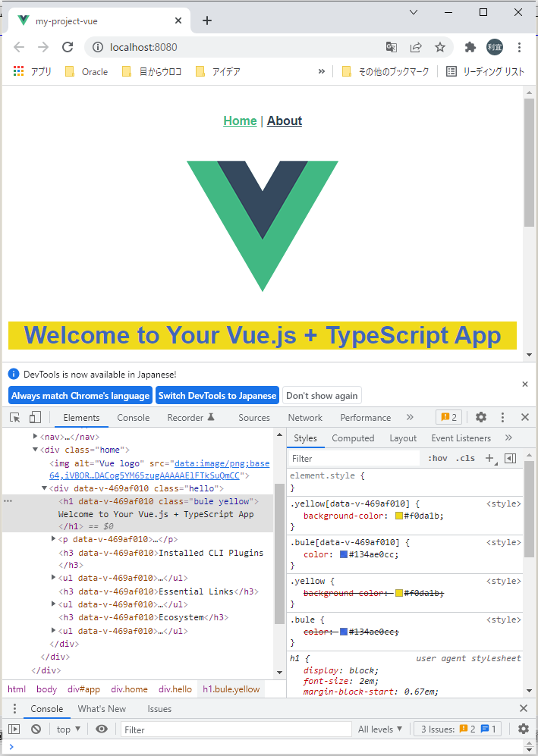Click the Vue logo image
Image resolution: width=538 pixels, height=756 pixels.
tap(263, 226)
